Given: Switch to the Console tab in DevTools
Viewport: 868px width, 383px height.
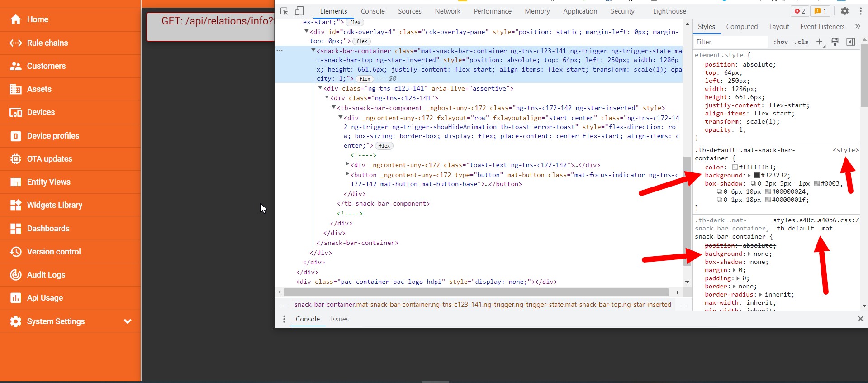Looking at the screenshot, I should pyautogui.click(x=373, y=11).
